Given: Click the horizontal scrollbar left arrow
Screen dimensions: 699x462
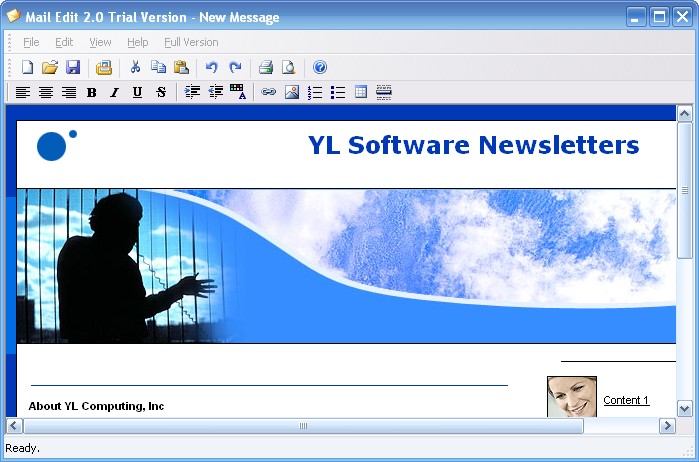Looking at the screenshot, I should point(14,426).
